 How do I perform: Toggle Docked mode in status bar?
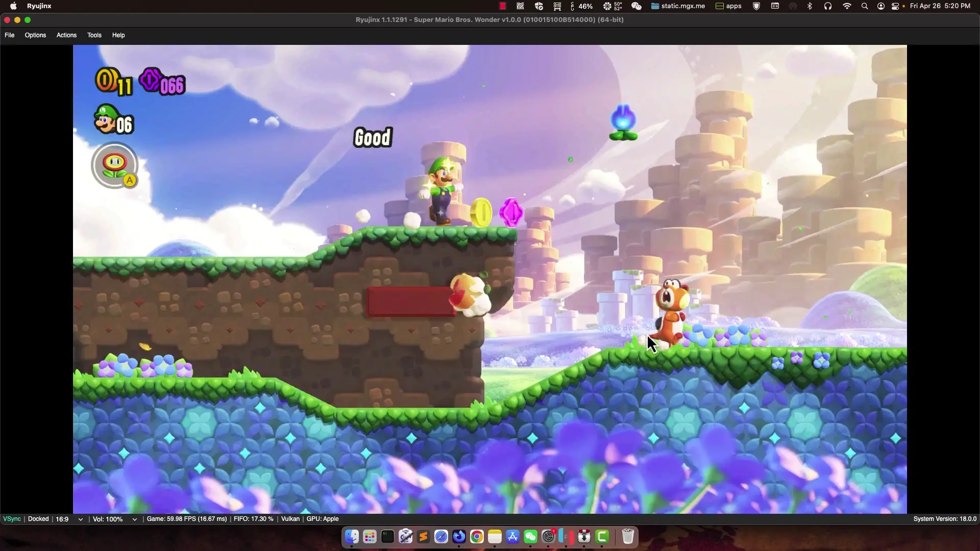[x=38, y=519]
